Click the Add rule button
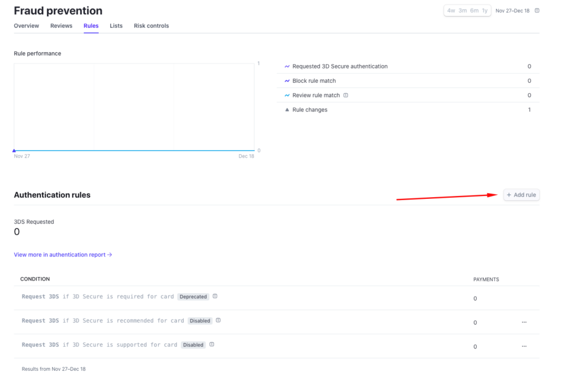The image size is (588, 384). point(521,195)
